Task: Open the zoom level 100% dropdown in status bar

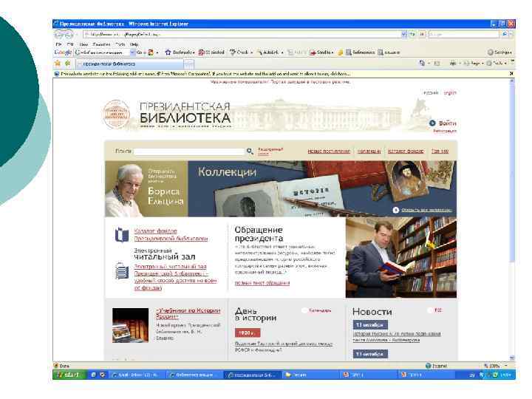Action: tap(506, 366)
